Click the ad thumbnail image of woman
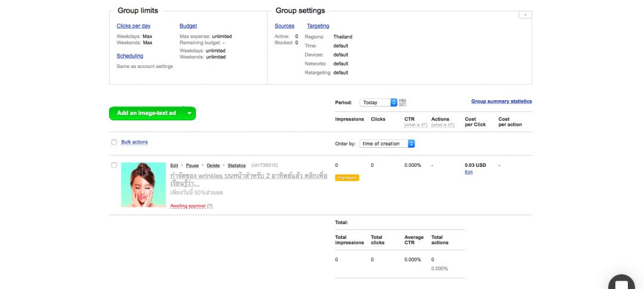This screenshot has width=644, height=289. point(143,185)
